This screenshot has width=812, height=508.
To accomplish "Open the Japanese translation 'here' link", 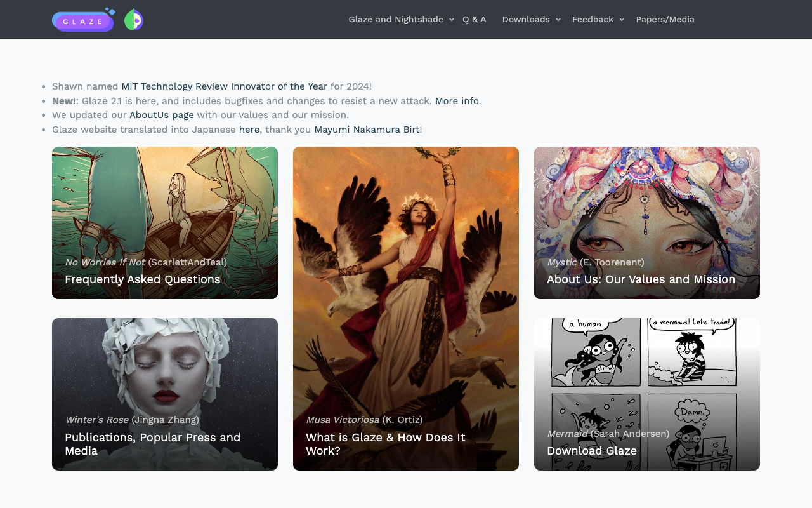I will pos(249,130).
